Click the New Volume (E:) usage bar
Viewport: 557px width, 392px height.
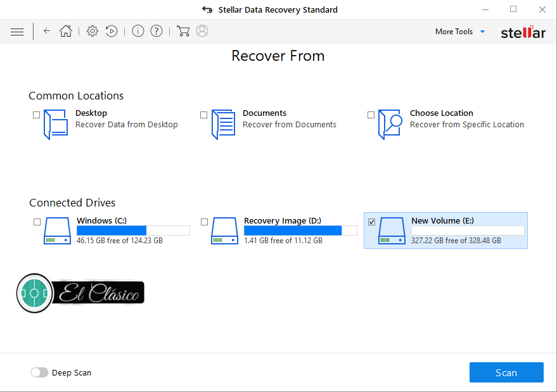point(468,231)
